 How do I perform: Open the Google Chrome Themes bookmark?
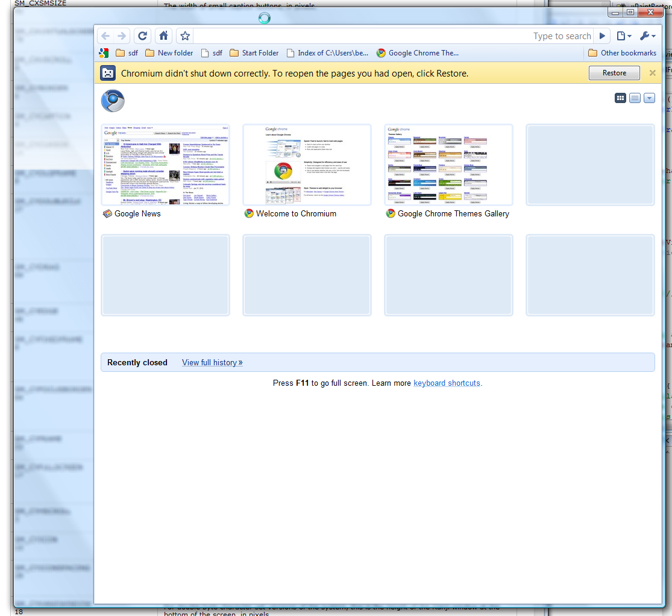tap(418, 52)
